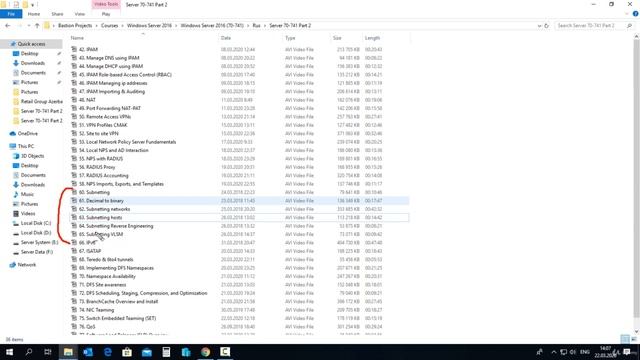640x360 pixels.
Task: Click the Rus breadcrumb segment
Action: [256, 25]
